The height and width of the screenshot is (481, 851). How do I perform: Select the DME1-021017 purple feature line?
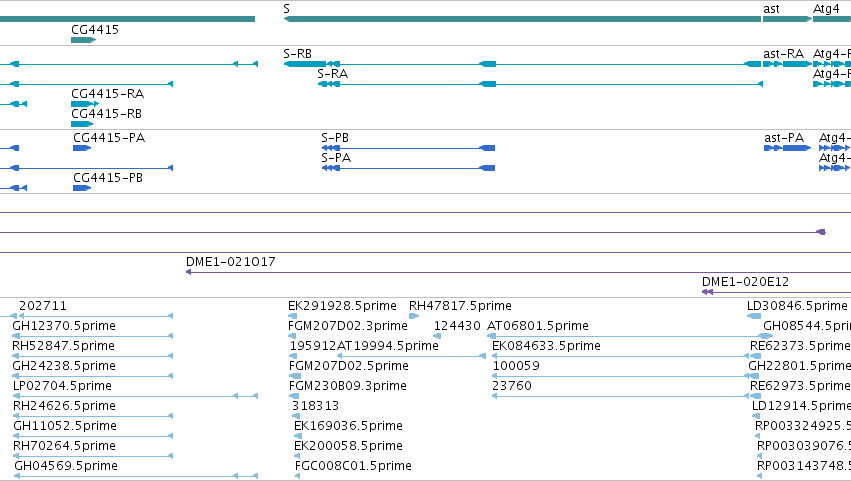[x=518, y=272]
